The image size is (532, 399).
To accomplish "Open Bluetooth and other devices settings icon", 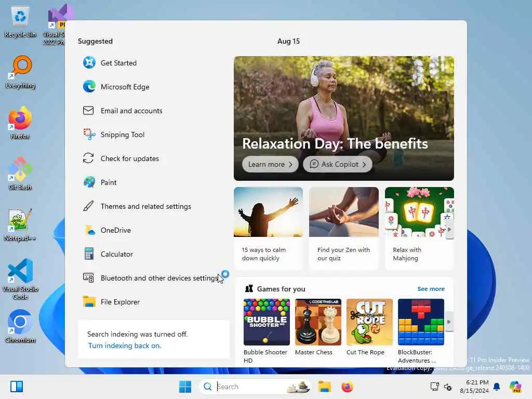I will 88,278.
